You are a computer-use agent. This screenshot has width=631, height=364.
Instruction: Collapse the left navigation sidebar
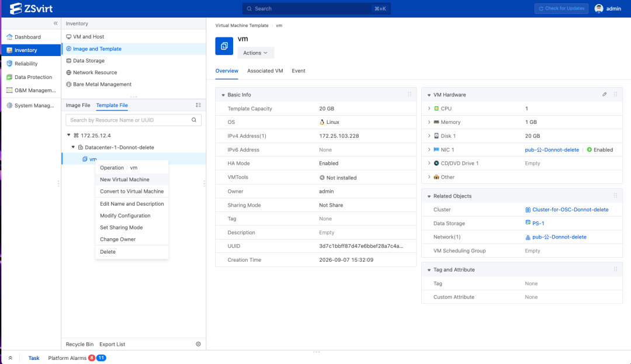[56, 23]
